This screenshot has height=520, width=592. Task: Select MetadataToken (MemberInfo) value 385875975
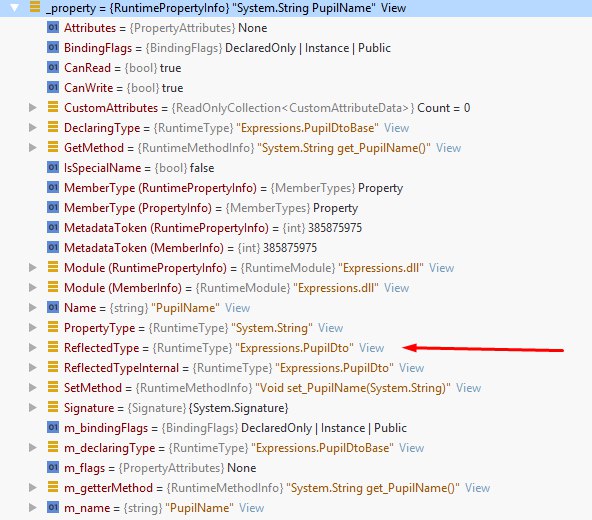coord(290,248)
